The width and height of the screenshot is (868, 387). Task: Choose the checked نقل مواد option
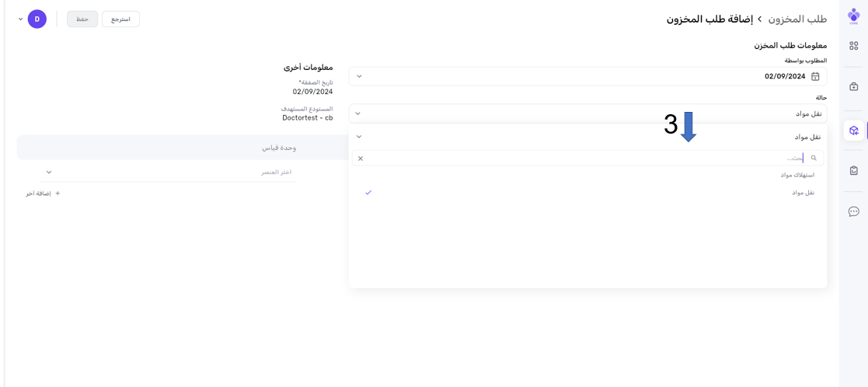pyautogui.click(x=803, y=193)
